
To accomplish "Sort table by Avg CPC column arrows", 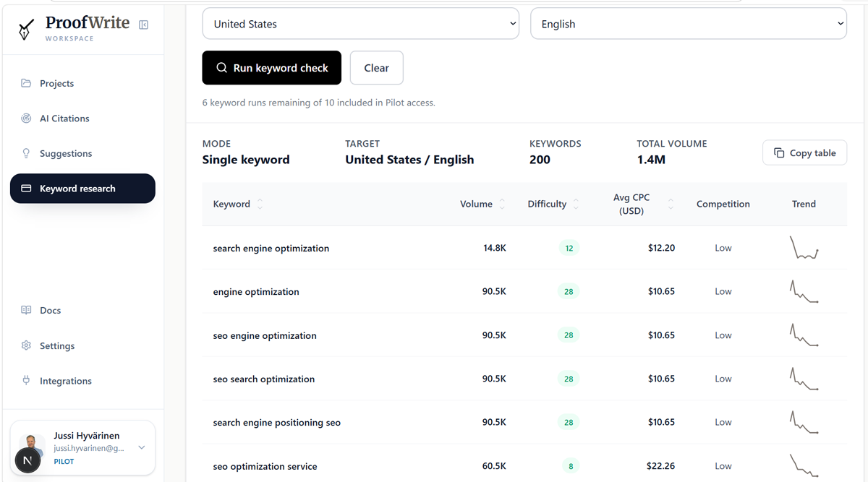I will click(671, 205).
